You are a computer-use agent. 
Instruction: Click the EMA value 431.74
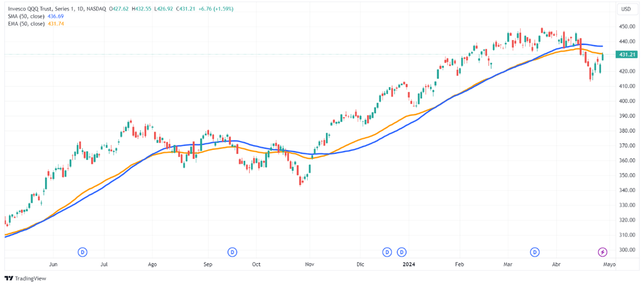point(56,24)
